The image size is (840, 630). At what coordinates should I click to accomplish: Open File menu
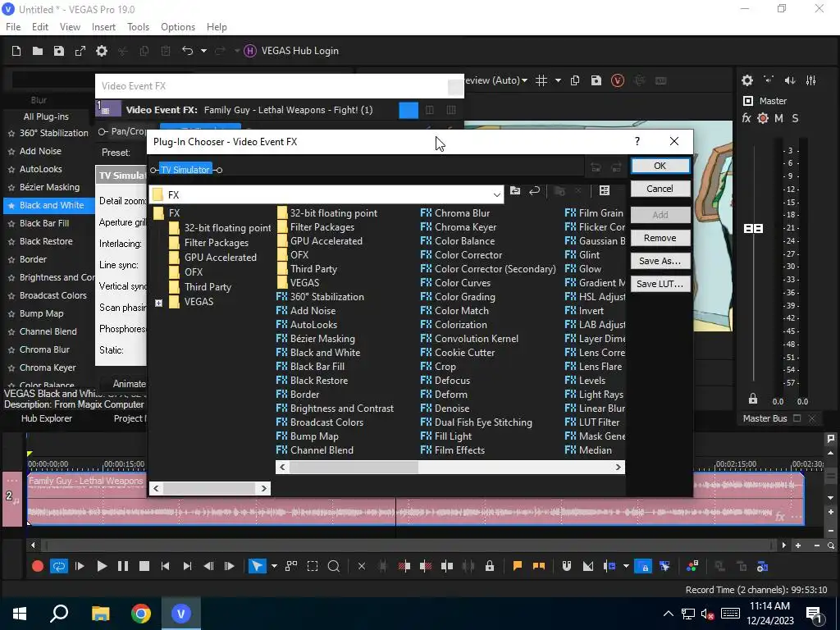point(13,27)
